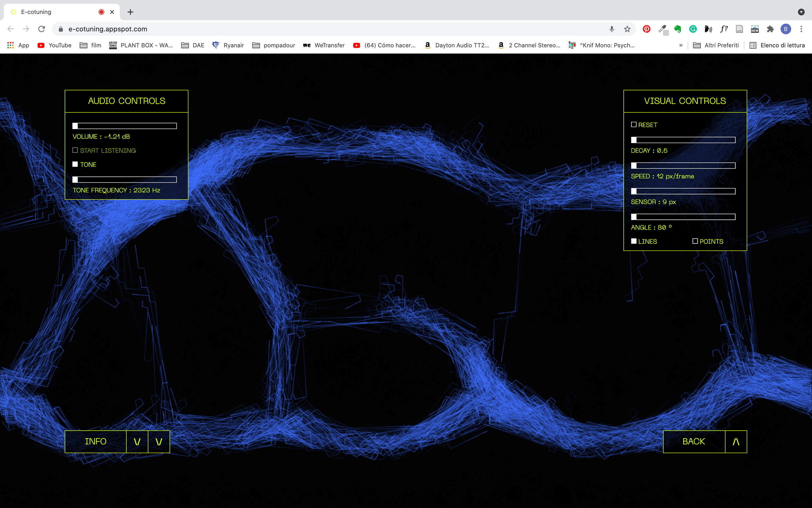This screenshot has height=508, width=812.
Task: Click the Grammarly extension icon
Action: (693, 29)
